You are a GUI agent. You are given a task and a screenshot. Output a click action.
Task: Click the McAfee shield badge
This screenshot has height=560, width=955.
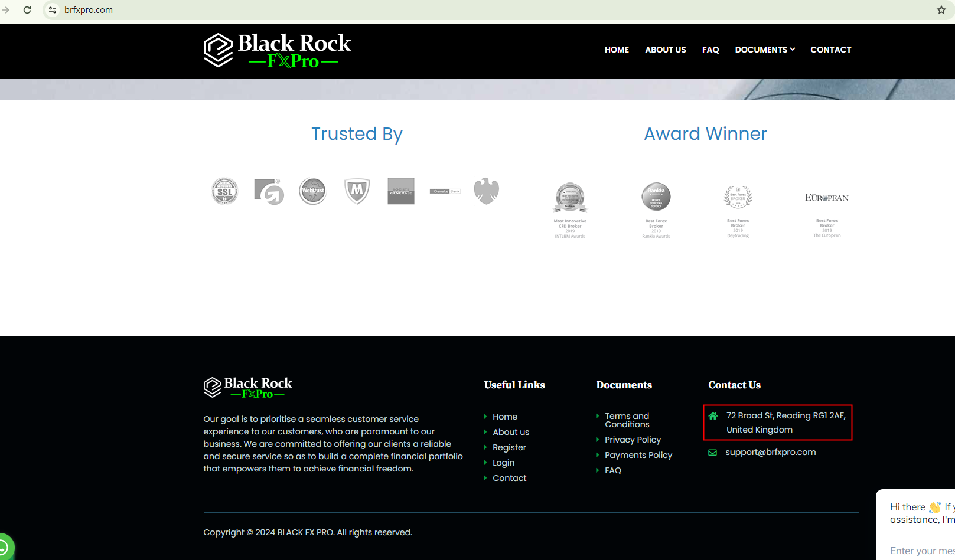(x=357, y=191)
